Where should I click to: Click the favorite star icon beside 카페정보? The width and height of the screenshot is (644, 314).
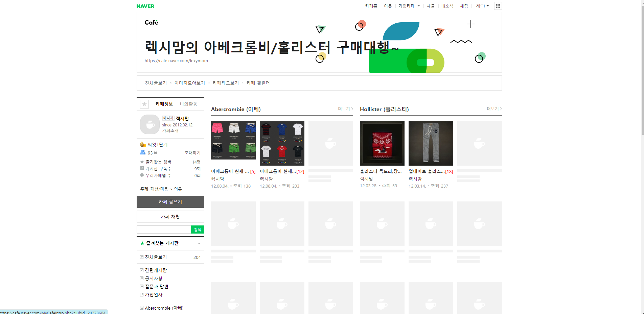(x=144, y=104)
